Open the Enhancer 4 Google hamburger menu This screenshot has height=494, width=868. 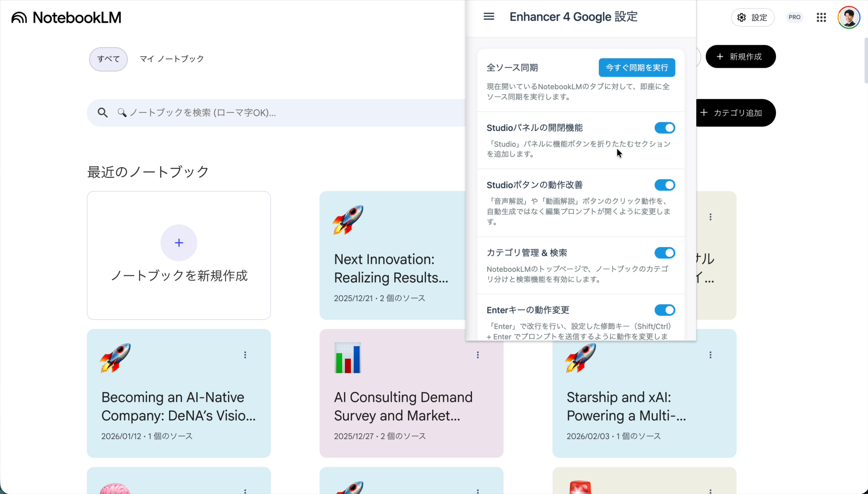[489, 16]
